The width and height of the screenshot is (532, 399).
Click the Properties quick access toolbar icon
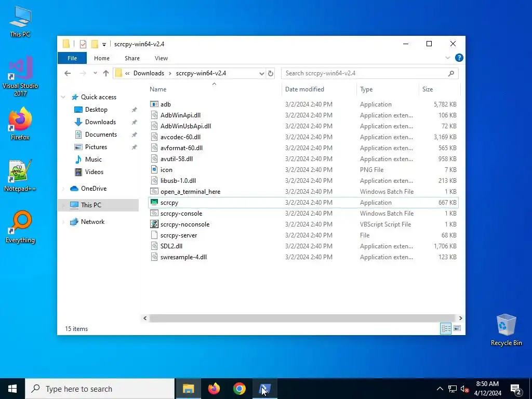point(83,44)
